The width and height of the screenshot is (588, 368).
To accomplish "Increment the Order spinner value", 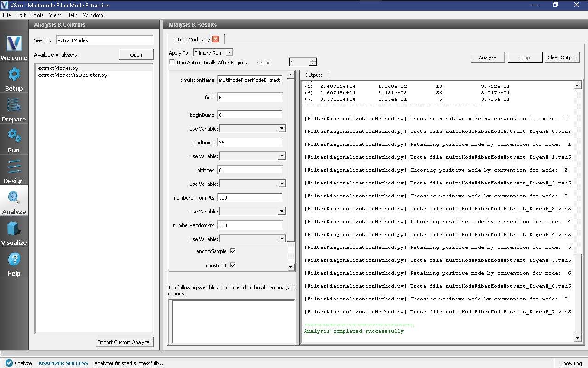I will (x=313, y=60).
